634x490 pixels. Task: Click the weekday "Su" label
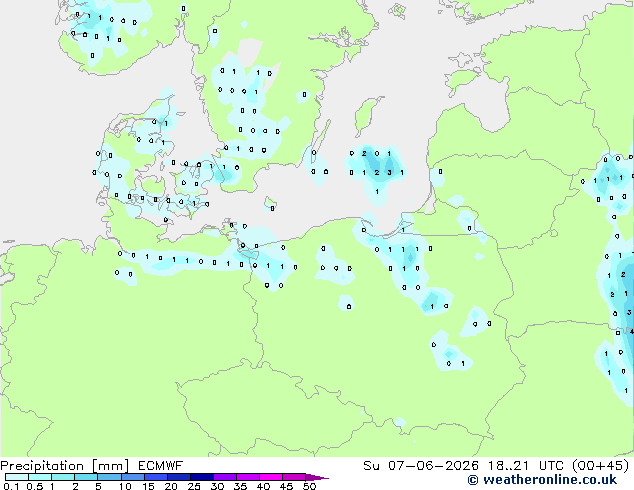tap(371, 466)
